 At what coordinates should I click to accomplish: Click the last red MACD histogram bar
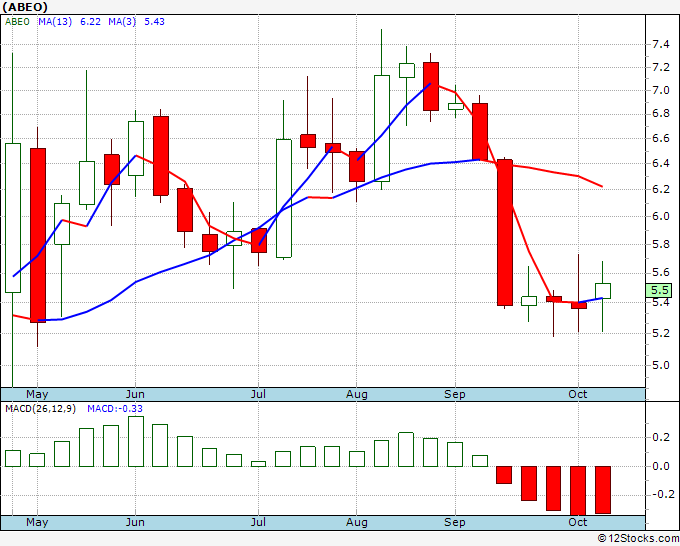(x=603, y=490)
